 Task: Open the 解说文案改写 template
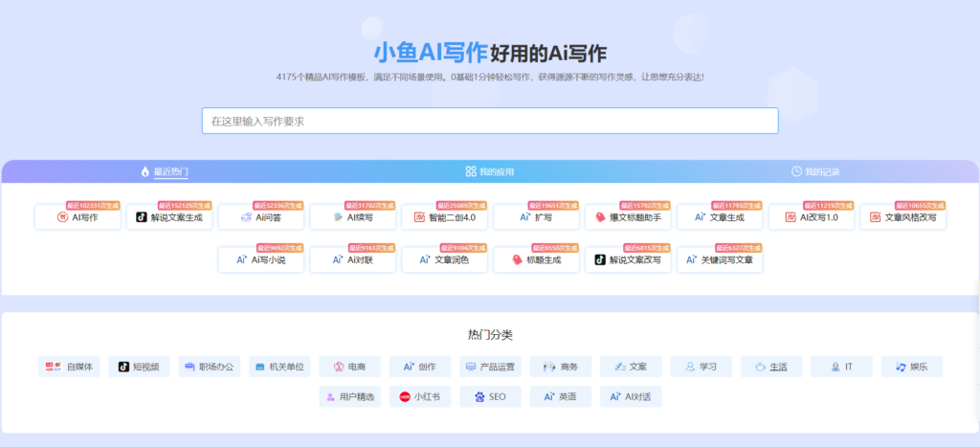pyautogui.click(x=628, y=260)
